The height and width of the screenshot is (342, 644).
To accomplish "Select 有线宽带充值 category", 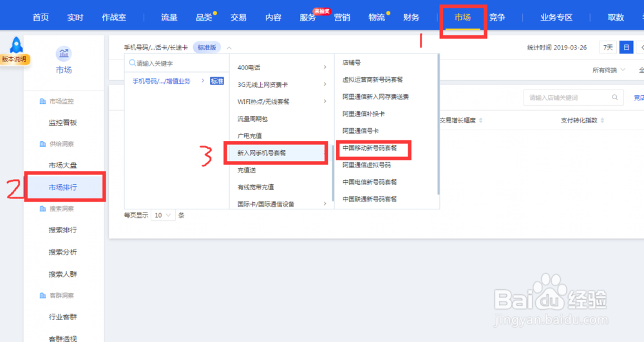I will point(256,187).
